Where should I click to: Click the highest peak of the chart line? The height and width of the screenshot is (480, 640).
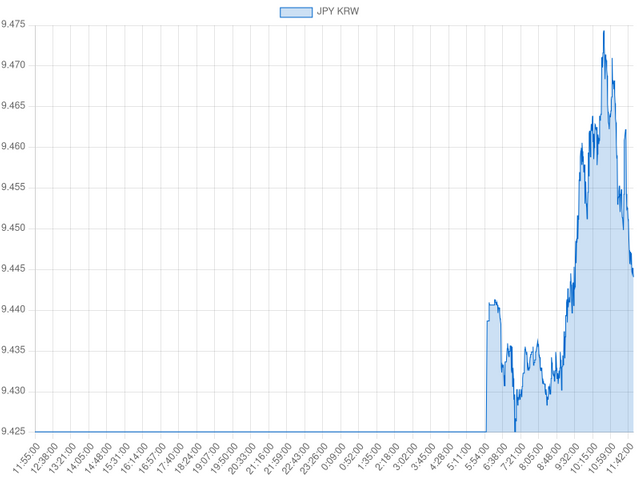[x=604, y=31]
